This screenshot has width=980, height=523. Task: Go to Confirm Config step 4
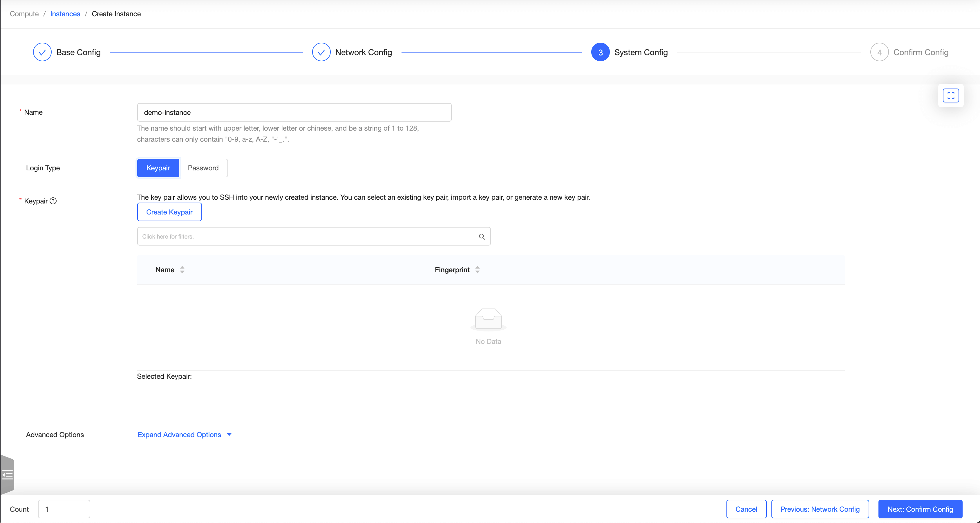879,52
